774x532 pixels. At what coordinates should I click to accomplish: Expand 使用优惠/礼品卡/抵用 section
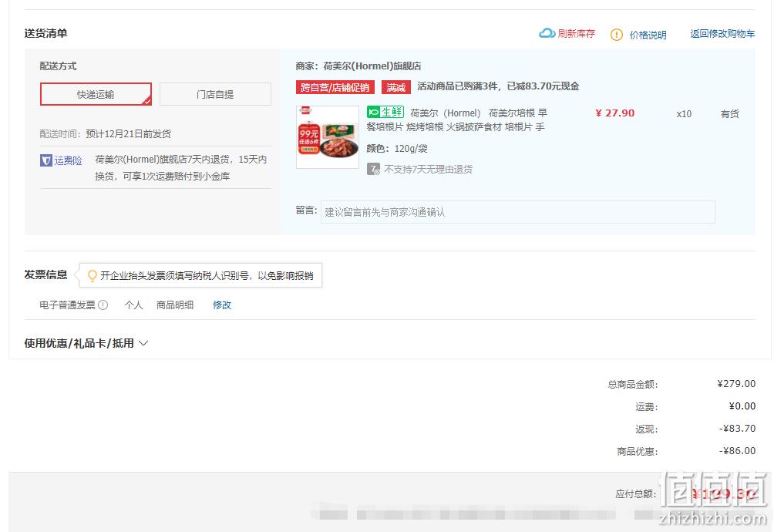[86, 343]
